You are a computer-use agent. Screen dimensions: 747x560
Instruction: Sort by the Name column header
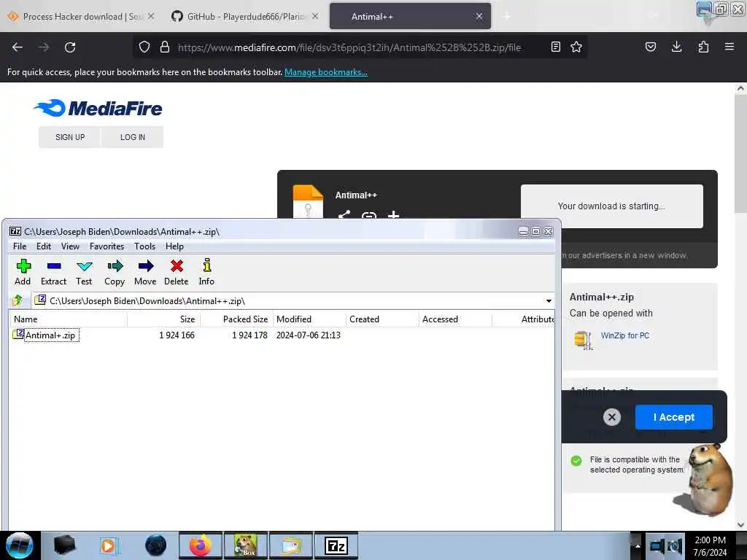[x=68, y=319]
